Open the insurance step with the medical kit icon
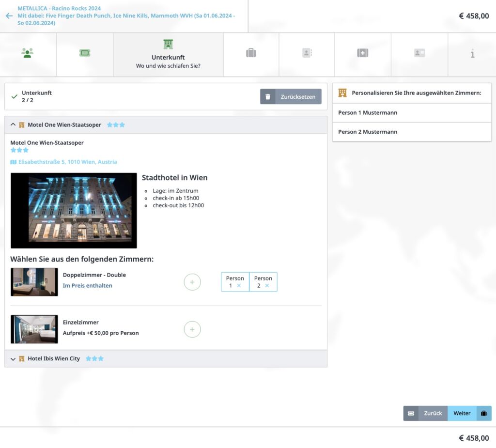 363,53
